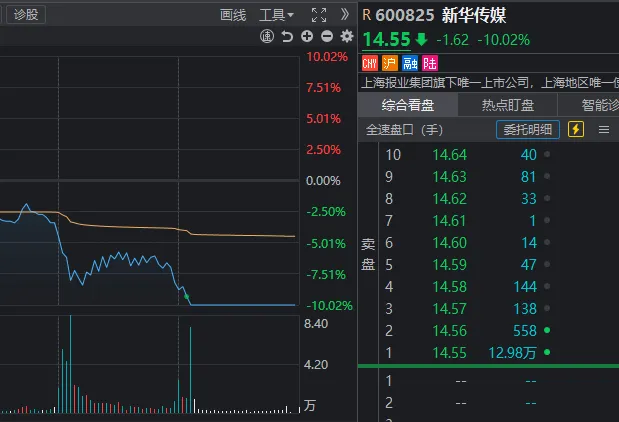The height and width of the screenshot is (422, 619).
Task: Select sell level 6 price 14.60
Action: [449, 242]
